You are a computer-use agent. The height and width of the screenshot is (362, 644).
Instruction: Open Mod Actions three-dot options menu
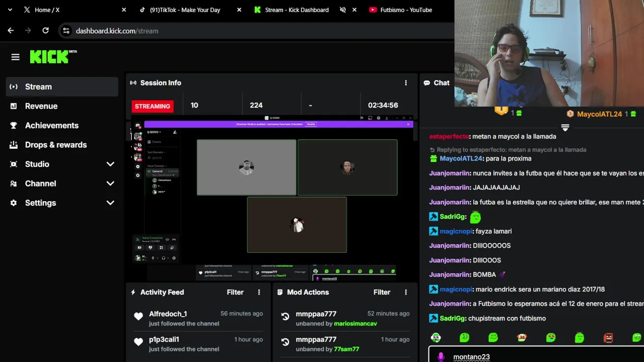[x=406, y=292]
